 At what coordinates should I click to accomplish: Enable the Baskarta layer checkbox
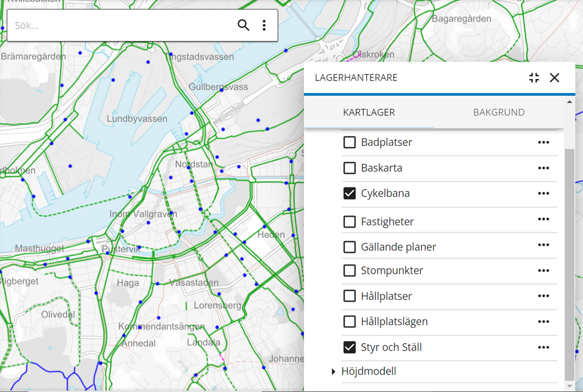[349, 168]
